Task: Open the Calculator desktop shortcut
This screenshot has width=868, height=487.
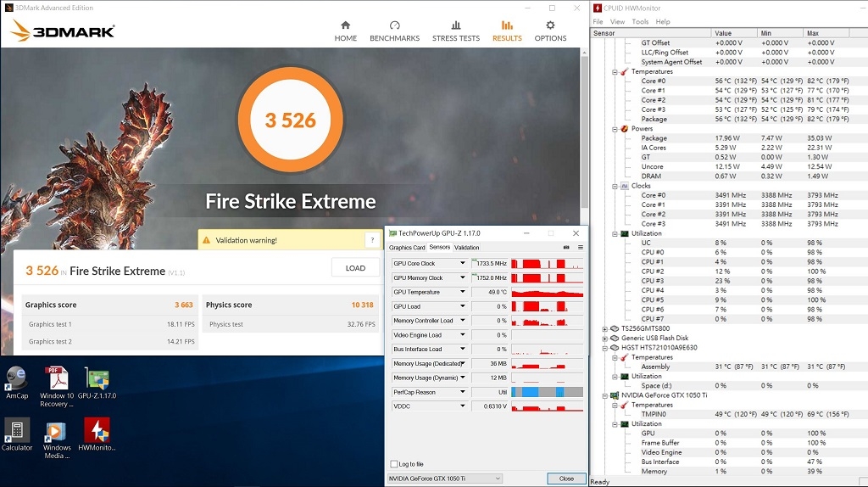Action: (17, 435)
